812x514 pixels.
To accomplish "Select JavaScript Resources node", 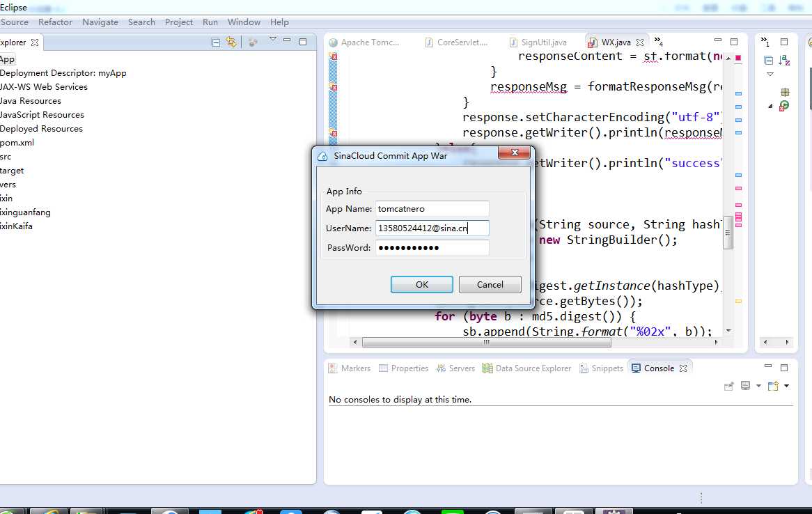I will point(41,115).
